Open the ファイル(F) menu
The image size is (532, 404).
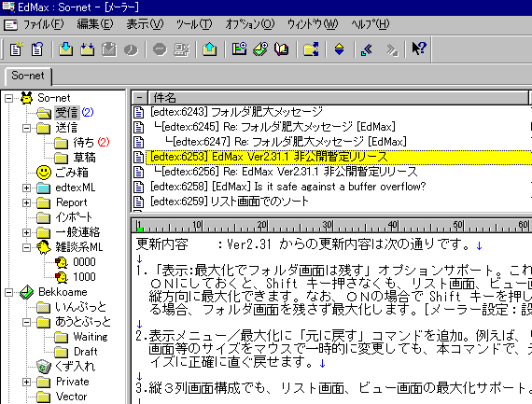[x=44, y=24]
